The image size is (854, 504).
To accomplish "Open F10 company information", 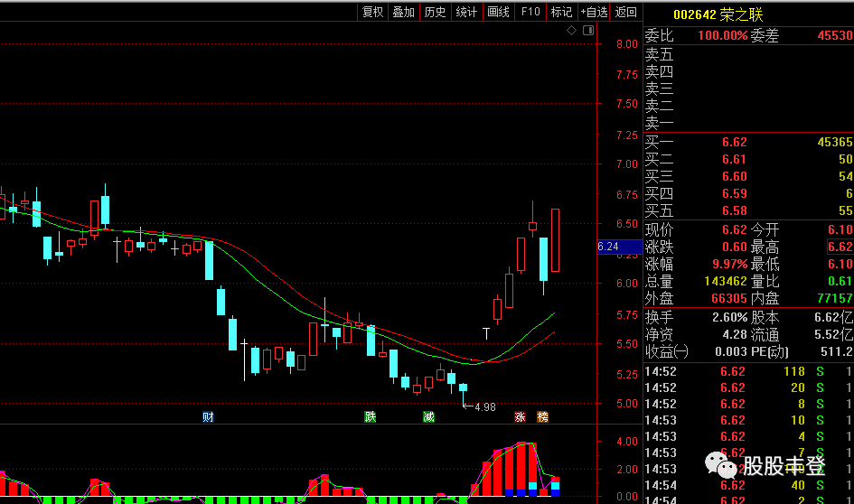I will (530, 12).
